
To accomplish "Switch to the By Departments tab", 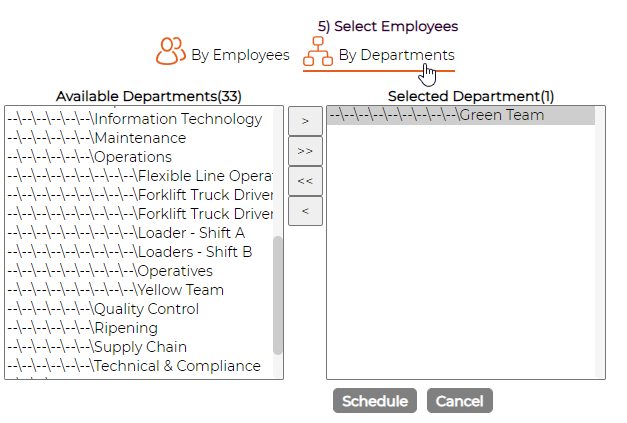I will (x=379, y=54).
